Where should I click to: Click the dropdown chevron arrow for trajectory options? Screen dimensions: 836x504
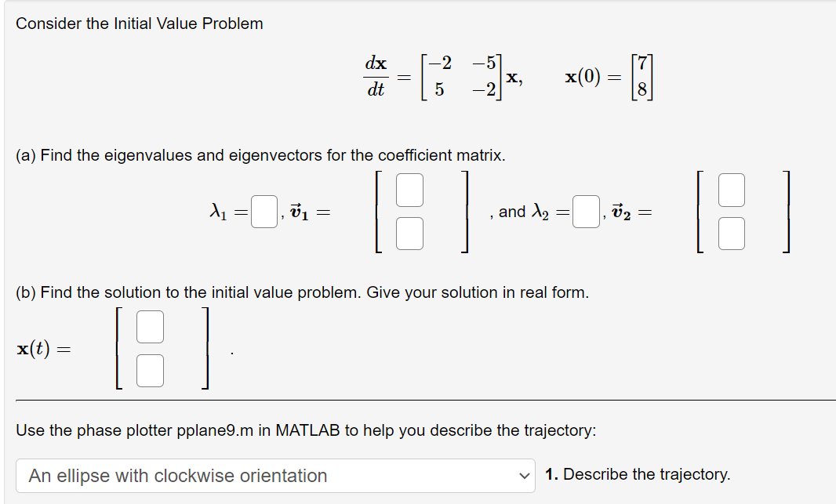[524, 476]
